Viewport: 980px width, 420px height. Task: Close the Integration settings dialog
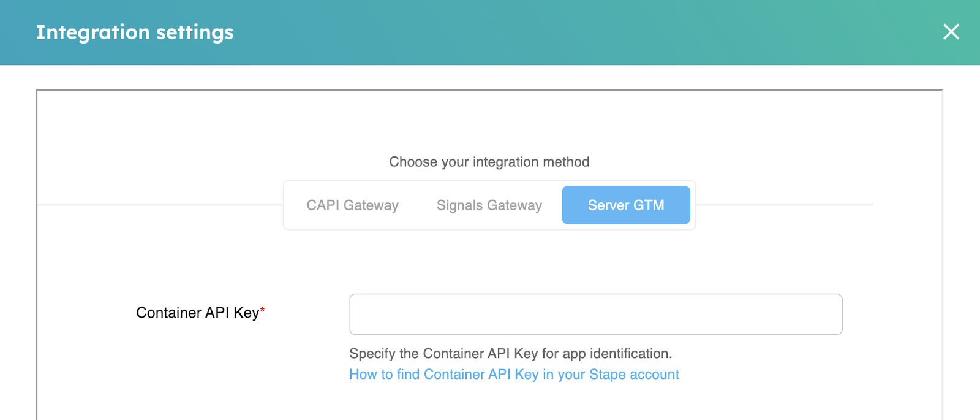[951, 32]
